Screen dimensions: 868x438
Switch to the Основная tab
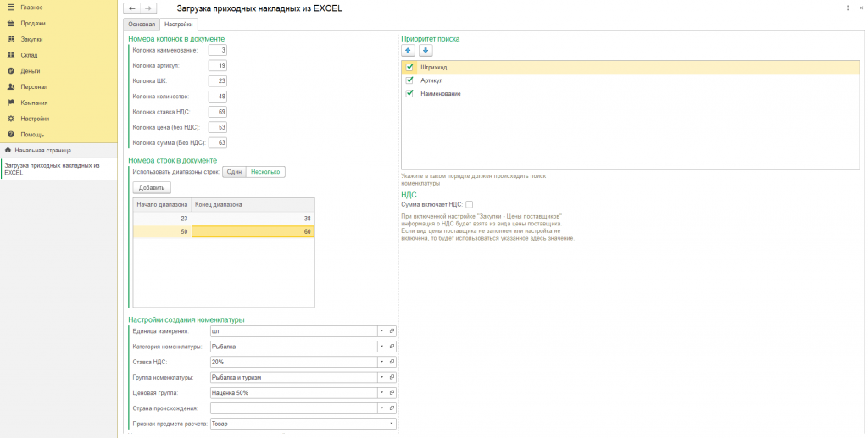pyautogui.click(x=142, y=25)
